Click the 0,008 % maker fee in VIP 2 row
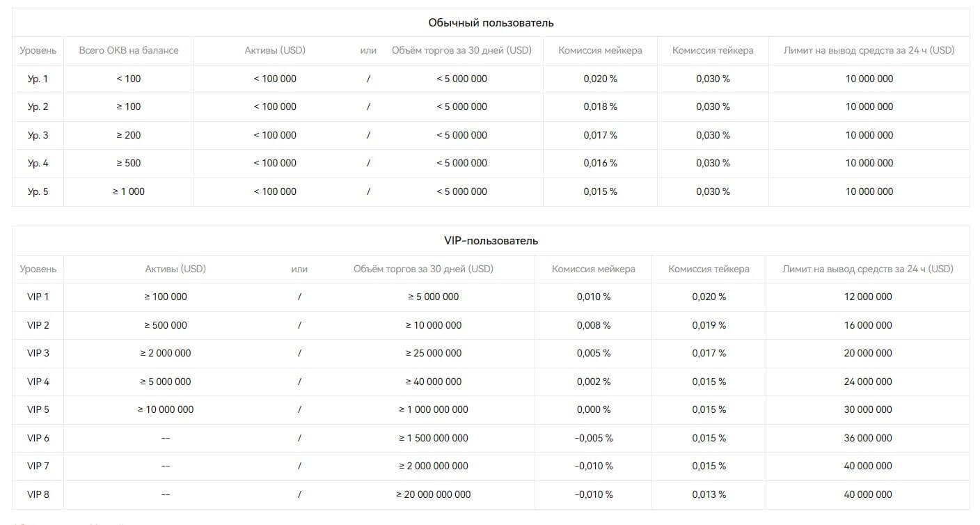This screenshot has height=525, width=980. click(x=594, y=325)
